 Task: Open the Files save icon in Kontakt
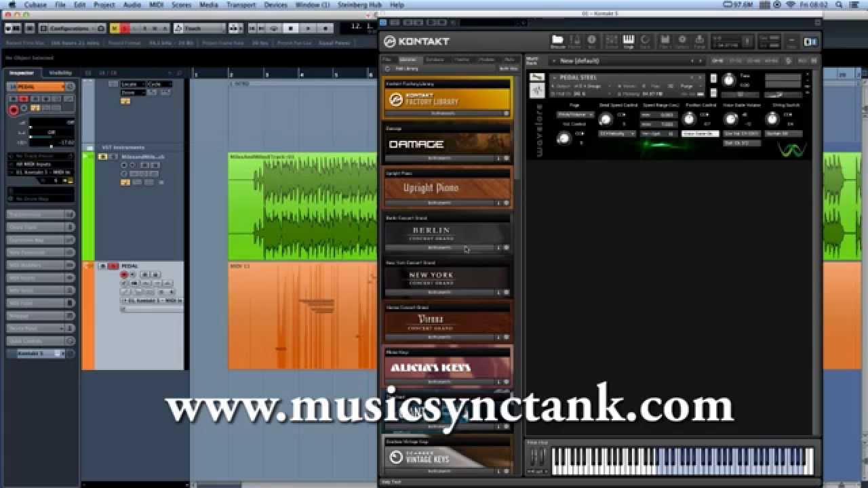point(665,41)
